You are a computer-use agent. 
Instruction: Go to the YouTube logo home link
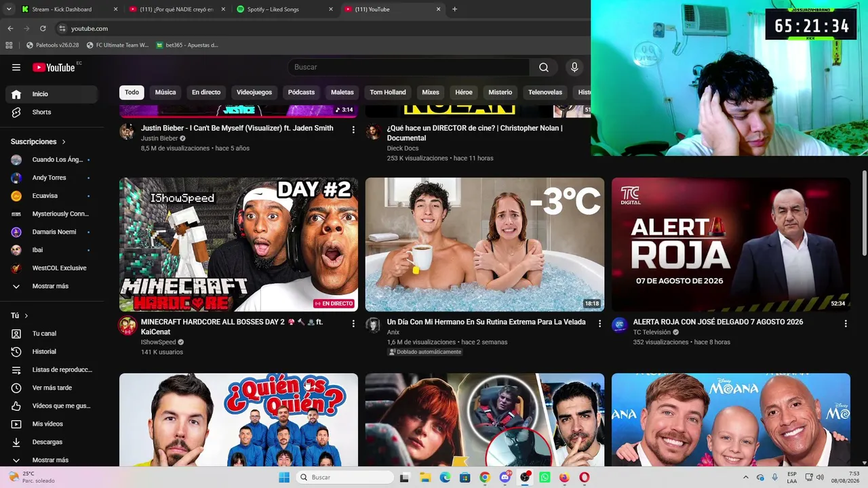[54, 67]
